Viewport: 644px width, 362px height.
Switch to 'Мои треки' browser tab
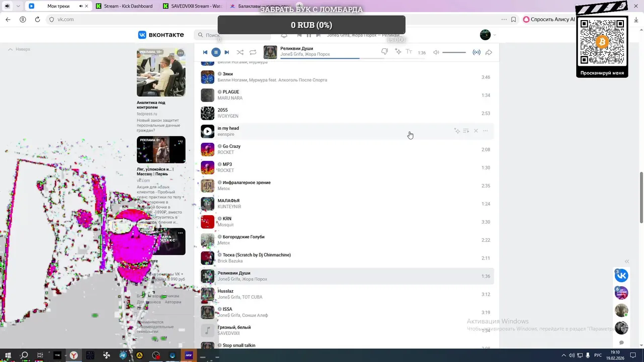click(58, 6)
